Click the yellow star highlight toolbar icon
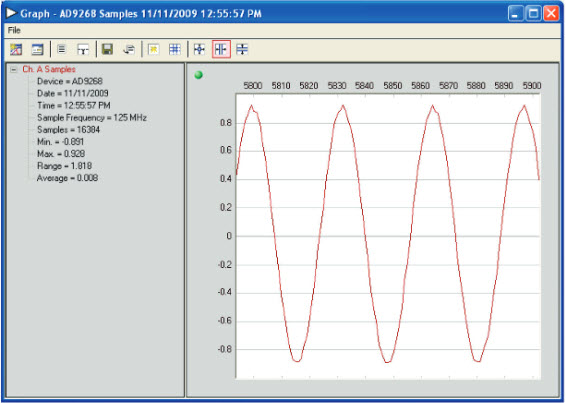 pyautogui.click(x=154, y=49)
